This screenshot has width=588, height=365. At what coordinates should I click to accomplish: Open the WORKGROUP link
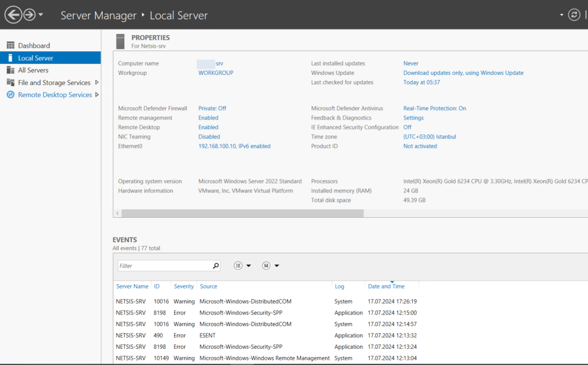pyautogui.click(x=216, y=73)
